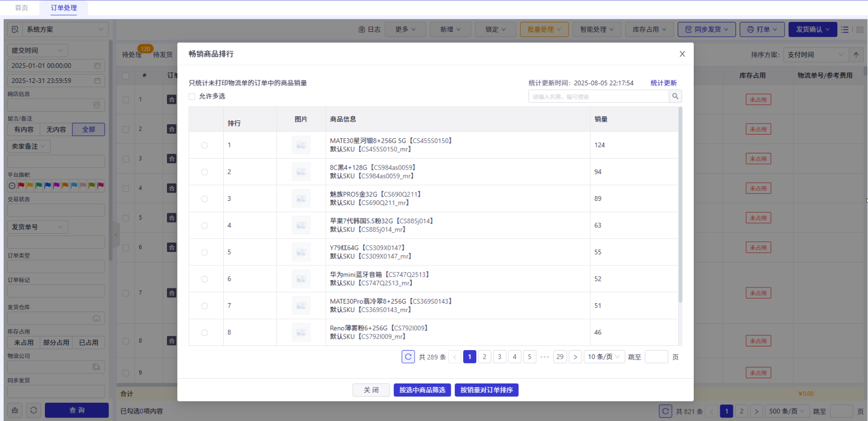
Task: Open the 支付时间 sort scheme dropdown
Action: click(815, 55)
